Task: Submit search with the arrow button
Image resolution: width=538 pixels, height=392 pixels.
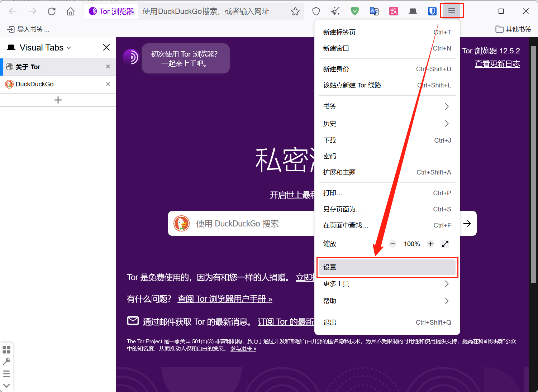Action: click(467, 224)
